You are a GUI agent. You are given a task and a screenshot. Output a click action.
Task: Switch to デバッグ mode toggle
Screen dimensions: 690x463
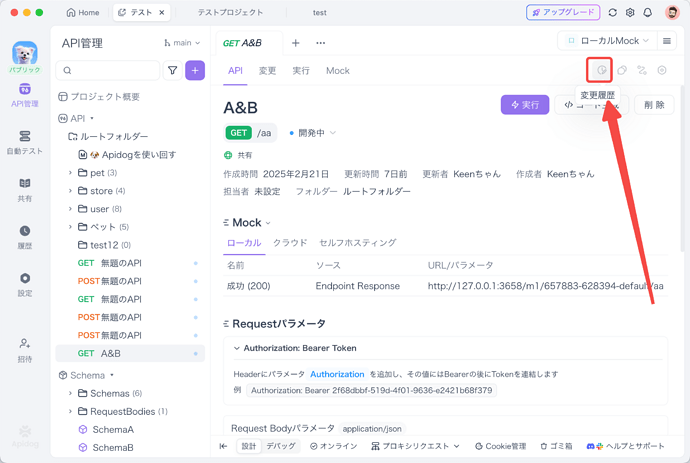click(280, 446)
